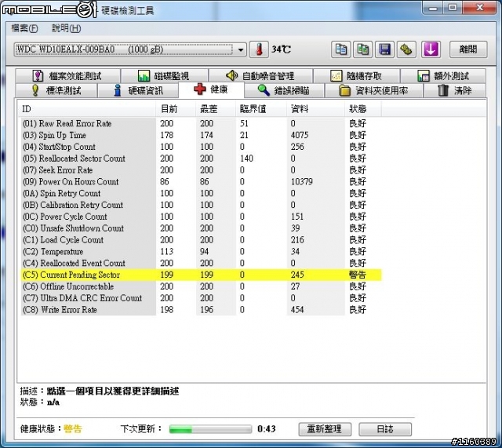Click the copy text to clipboard icon

[x=340, y=49]
